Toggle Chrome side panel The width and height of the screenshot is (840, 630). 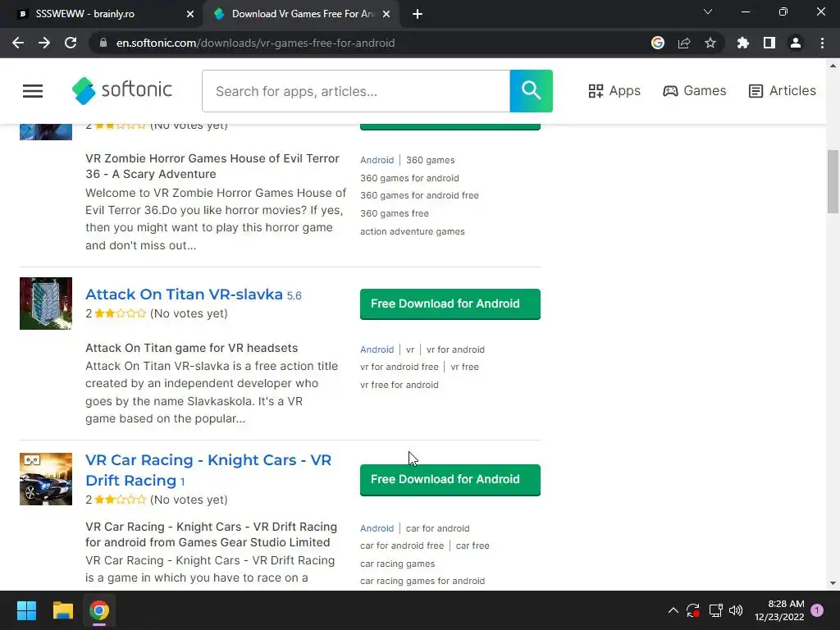[769, 43]
